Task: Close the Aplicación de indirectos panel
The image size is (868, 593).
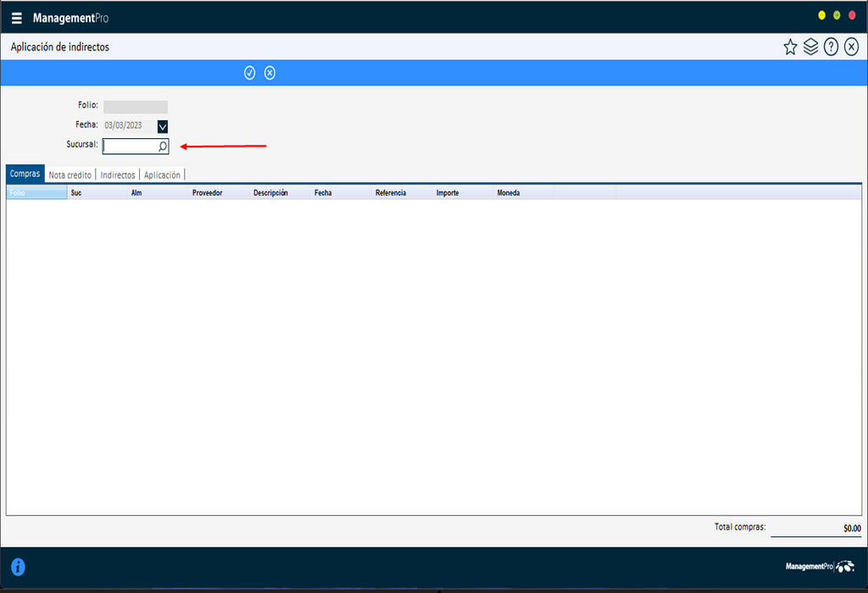Action: tap(851, 47)
